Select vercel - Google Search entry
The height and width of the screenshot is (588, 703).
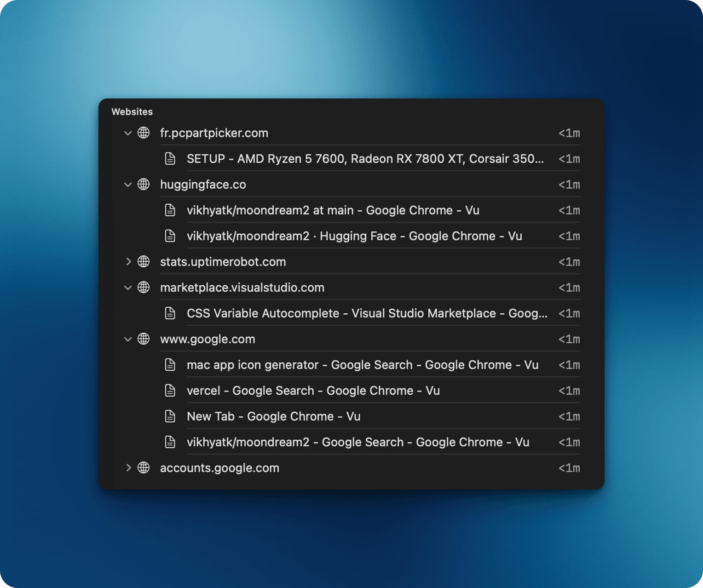click(x=313, y=391)
